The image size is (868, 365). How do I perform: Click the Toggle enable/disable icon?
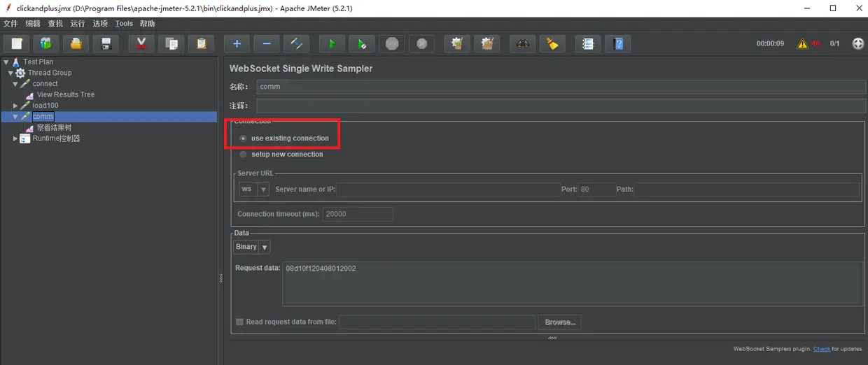coord(297,43)
